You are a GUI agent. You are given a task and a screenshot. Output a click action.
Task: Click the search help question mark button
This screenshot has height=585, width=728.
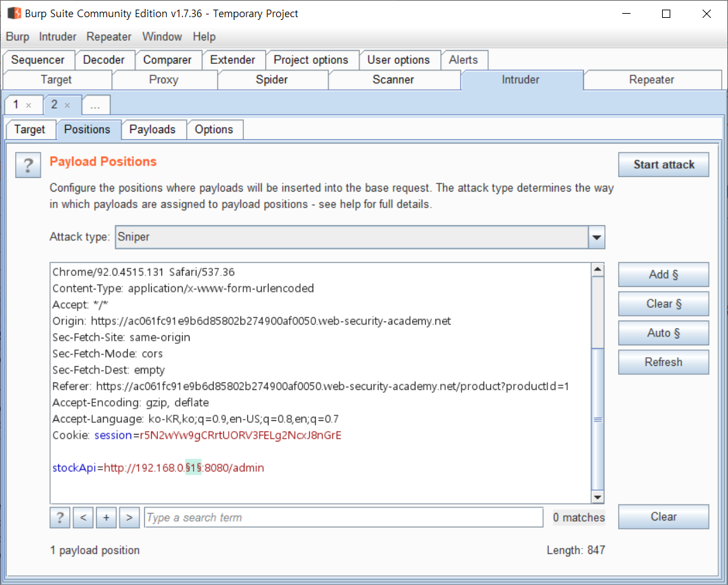[60, 517]
